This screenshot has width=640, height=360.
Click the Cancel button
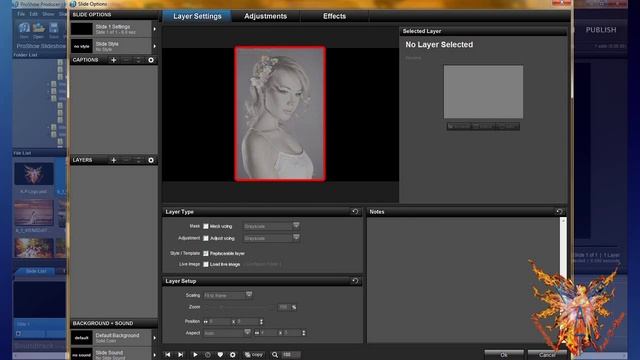click(547, 355)
